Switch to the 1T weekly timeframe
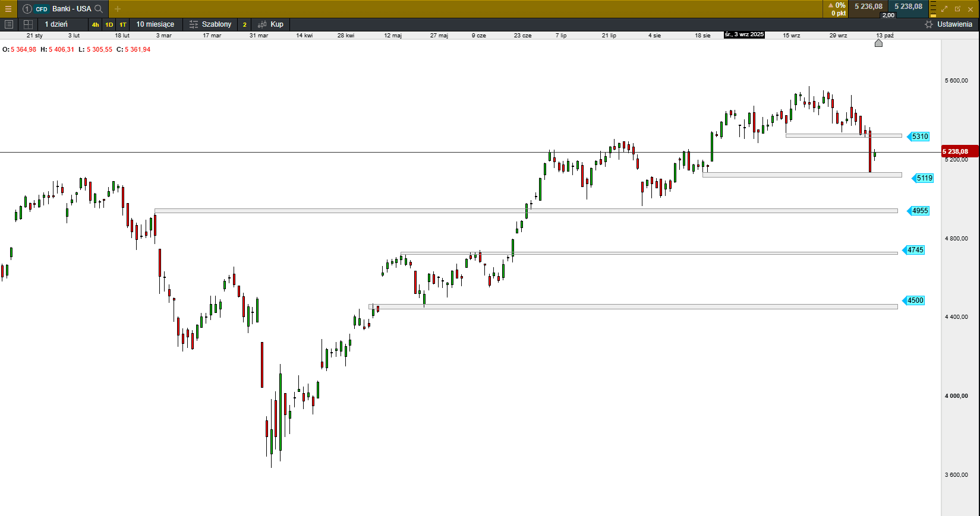 (x=122, y=25)
